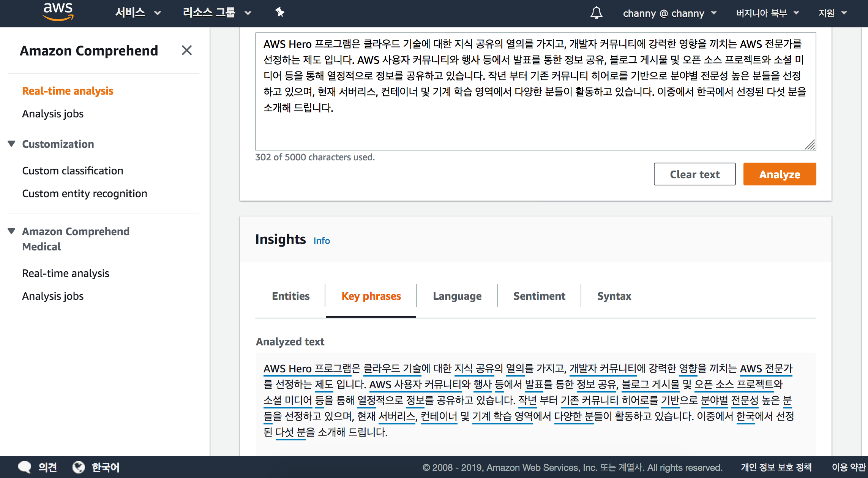The image size is (868, 478).
Task: Switch to the Entities tab
Action: tap(290, 296)
